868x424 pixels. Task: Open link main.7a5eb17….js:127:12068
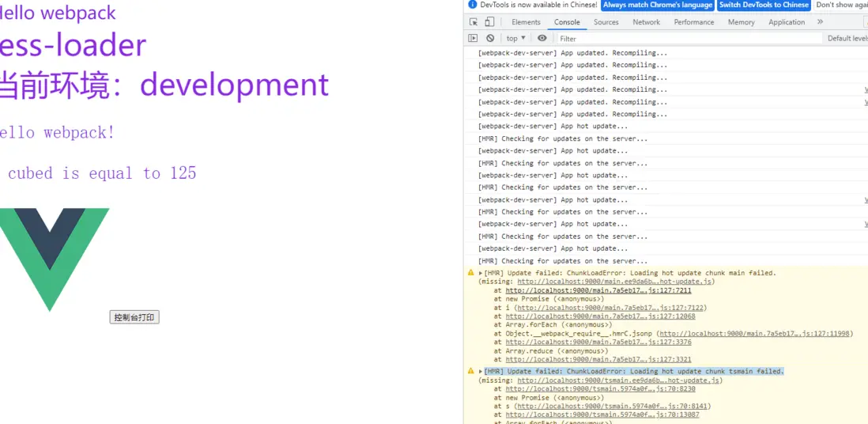600,316
